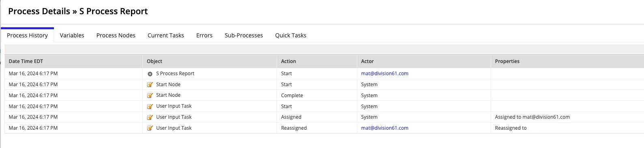Go to the Current Tasks tab
The height and width of the screenshot is (148, 644).
pyautogui.click(x=165, y=35)
